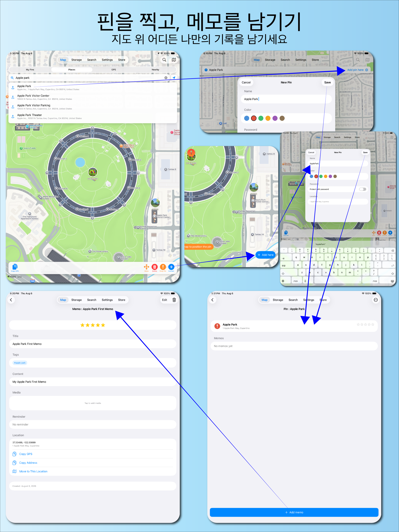Pick orange color in 6:10 PM New Pin dialog

[268, 118]
